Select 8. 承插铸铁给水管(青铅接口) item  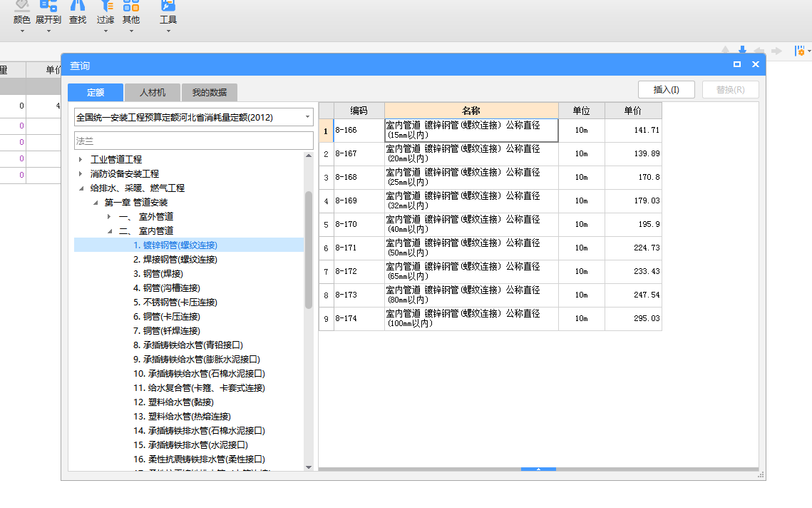(188, 345)
